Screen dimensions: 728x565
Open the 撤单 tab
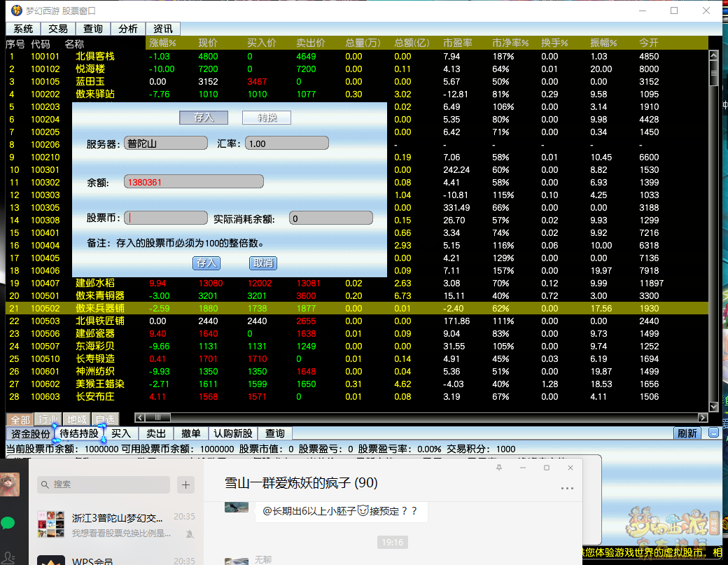point(191,433)
